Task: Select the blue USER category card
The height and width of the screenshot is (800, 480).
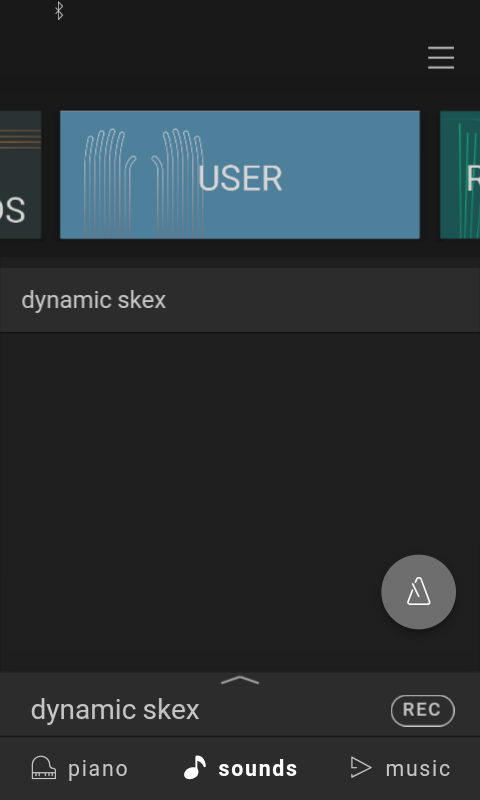Action: pyautogui.click(x=240, y=174)
